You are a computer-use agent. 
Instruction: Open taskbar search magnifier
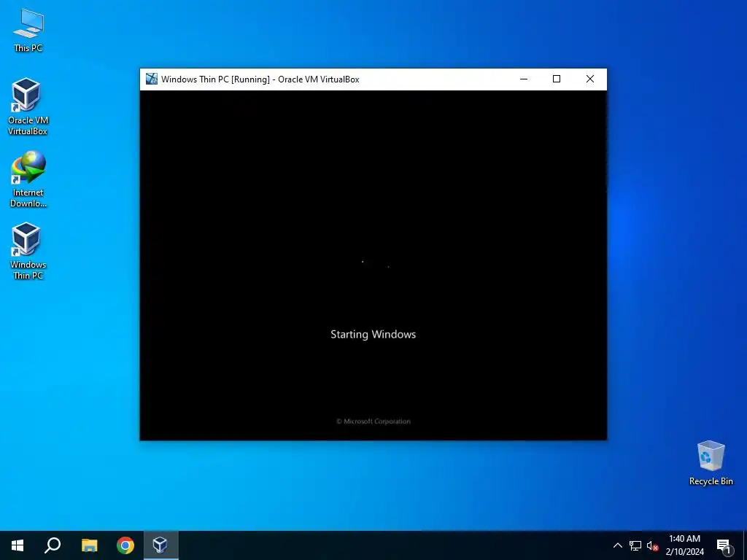click(x=53, y=545)
